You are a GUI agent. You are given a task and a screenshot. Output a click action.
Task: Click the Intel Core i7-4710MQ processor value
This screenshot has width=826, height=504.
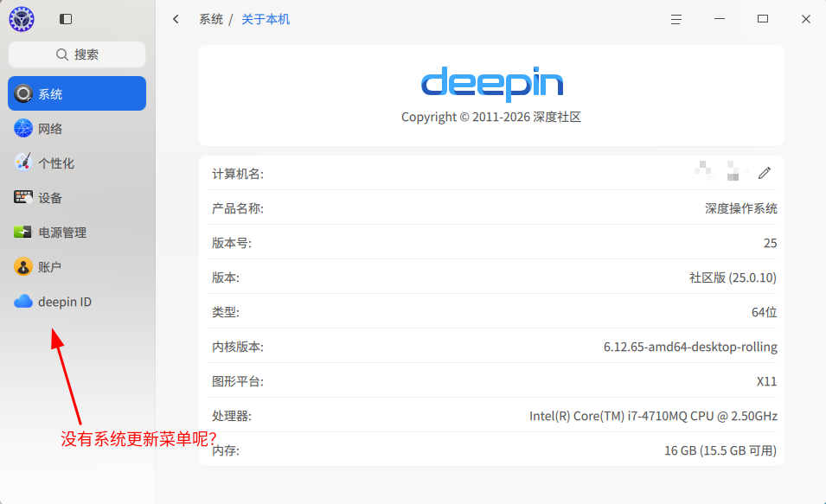[x=653, y=416]
